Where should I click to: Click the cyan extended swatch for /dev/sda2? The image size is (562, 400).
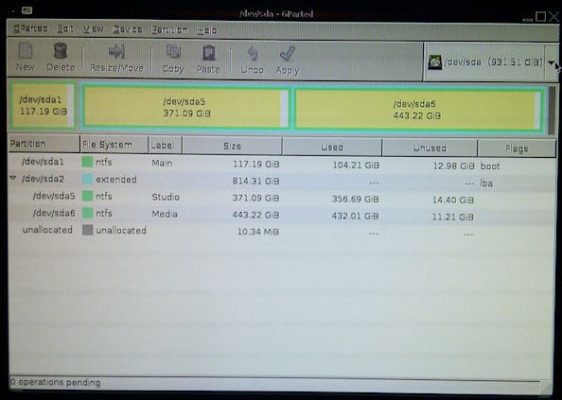point(87,179)
